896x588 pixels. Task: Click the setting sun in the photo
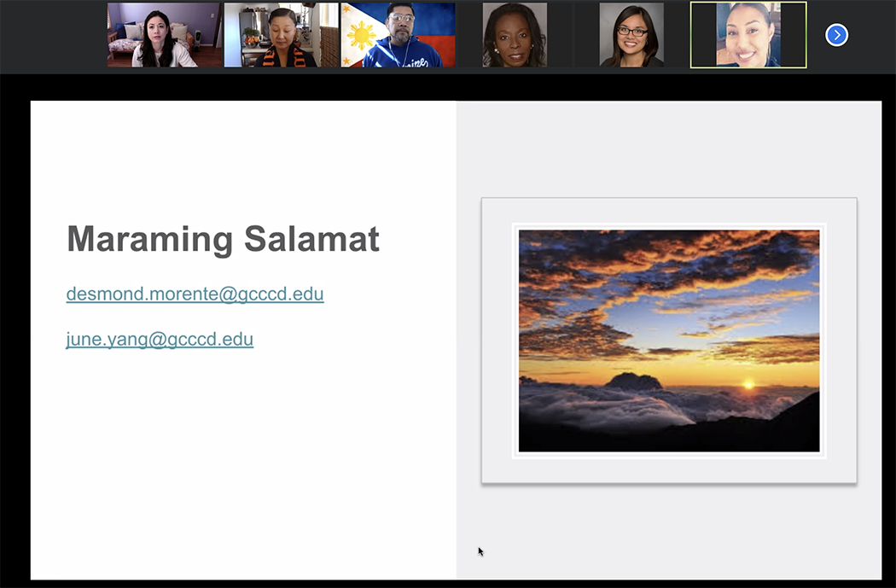pyautogui.click(x=748, y=385)
